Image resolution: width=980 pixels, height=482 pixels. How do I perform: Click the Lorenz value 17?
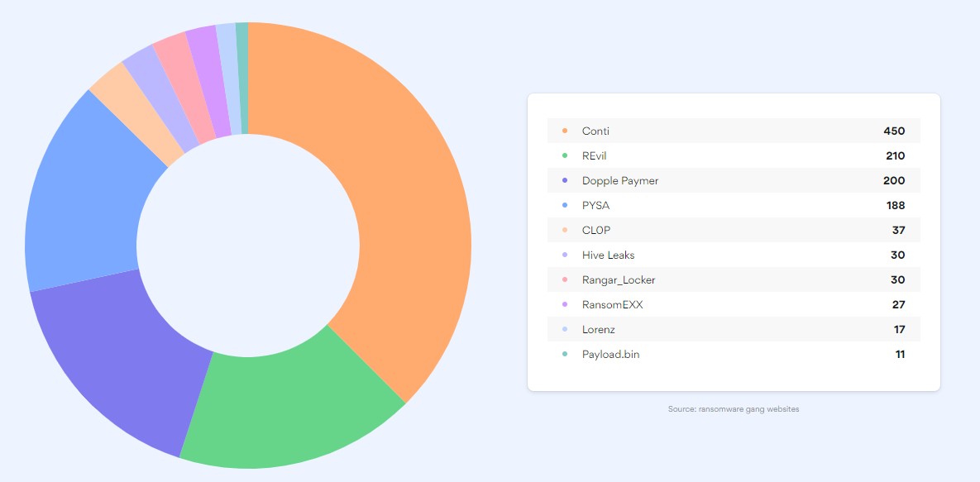(x=899, y=329)
